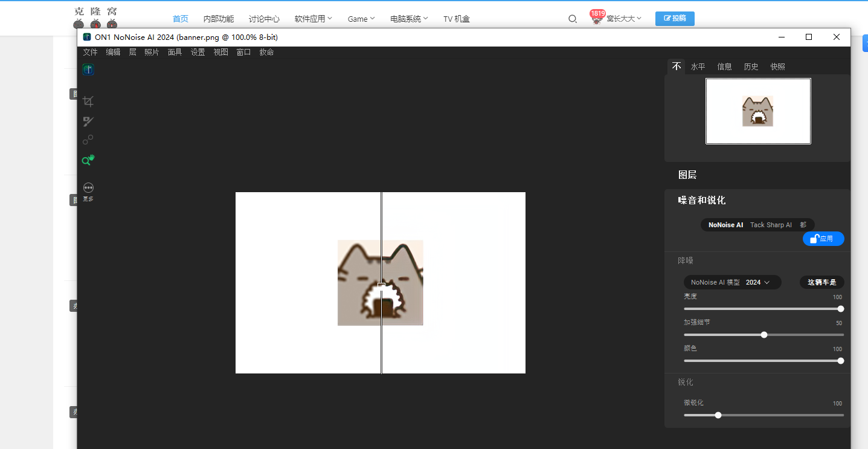Switch to the 历史 tab
The image size is (868, 449).
(x=751, y=66)
